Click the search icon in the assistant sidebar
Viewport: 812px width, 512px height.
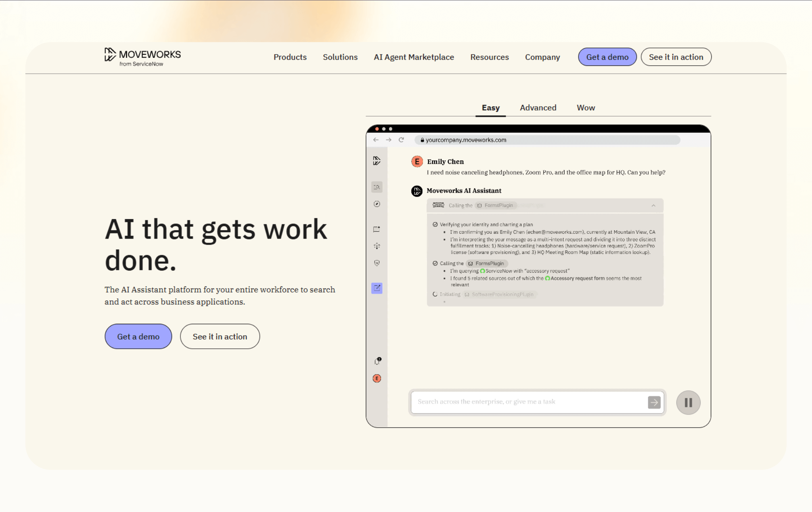tap(377, 187)
